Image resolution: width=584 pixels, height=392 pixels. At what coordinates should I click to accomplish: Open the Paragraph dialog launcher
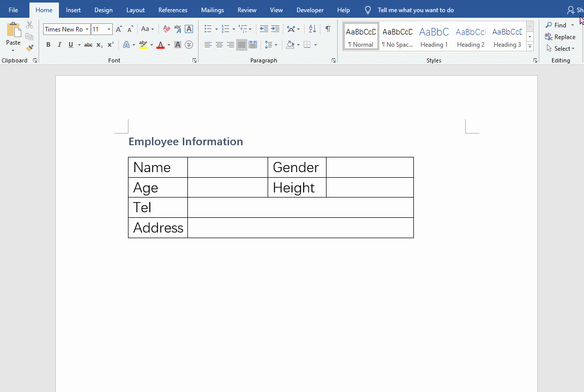pos(333,60)
